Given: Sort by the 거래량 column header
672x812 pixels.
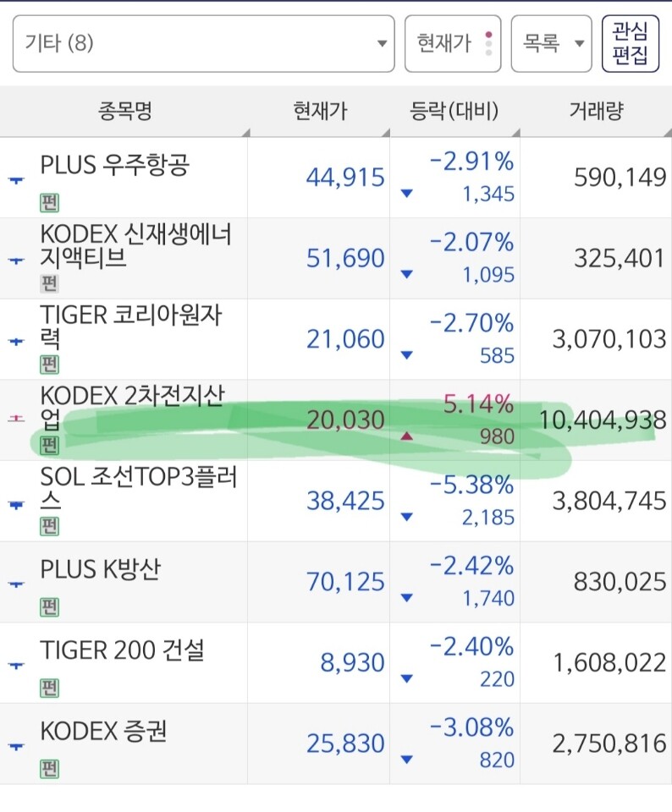Looking at the screenshot, I should coord(596,112).
